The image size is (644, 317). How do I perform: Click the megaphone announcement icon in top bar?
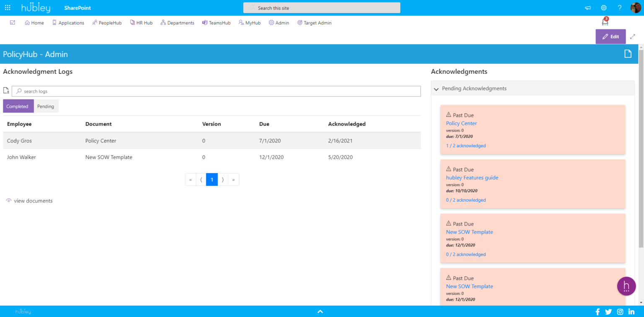pyautogui.click(x=587, y=8)
